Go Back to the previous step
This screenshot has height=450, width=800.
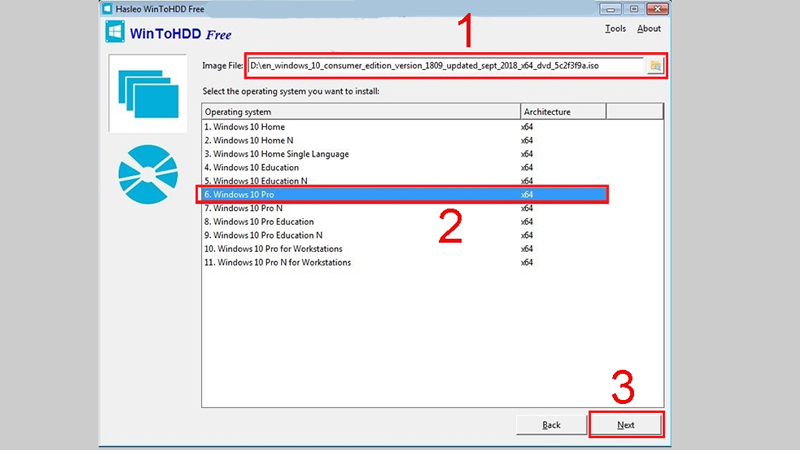pyautogui.click(x=551, y=424)
